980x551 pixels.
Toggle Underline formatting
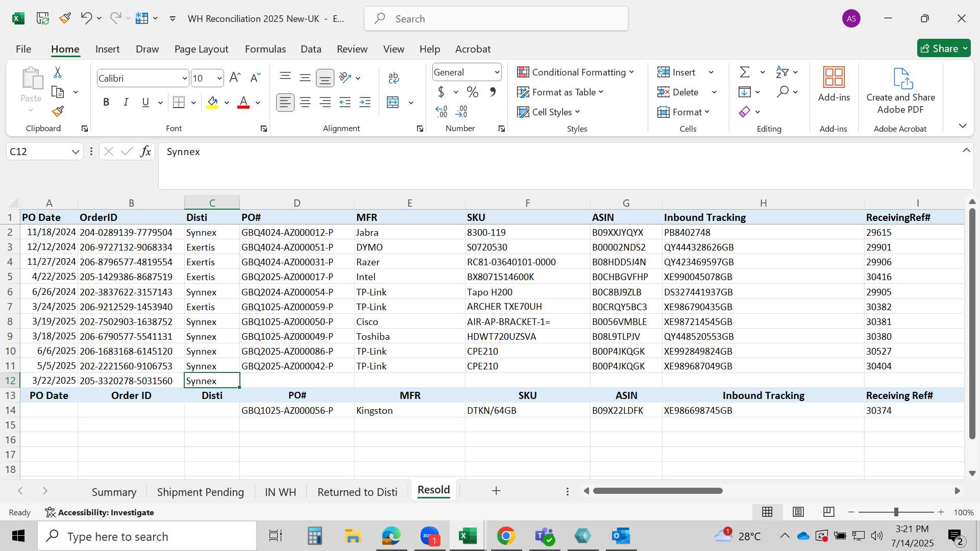145,103
